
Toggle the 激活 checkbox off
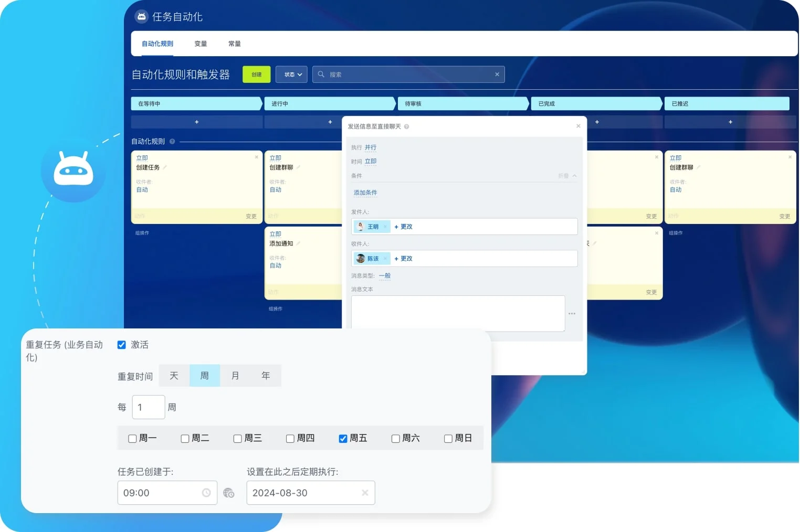pyautogui.click(x=121, y=345)
